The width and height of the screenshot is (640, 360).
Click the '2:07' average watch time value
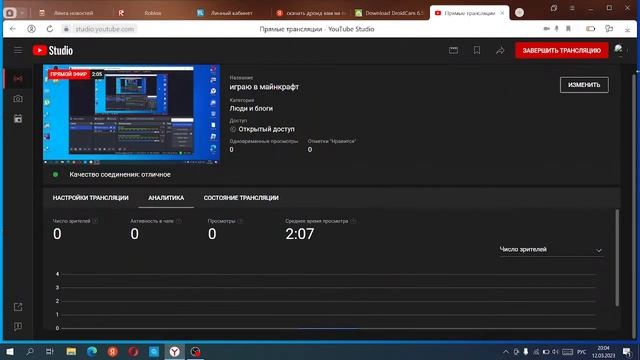(300, 234)
